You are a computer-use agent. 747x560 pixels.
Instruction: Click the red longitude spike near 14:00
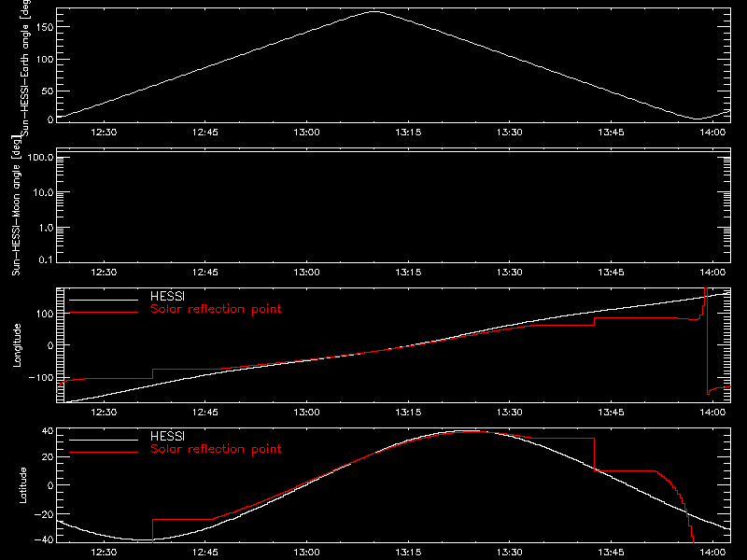706,341
